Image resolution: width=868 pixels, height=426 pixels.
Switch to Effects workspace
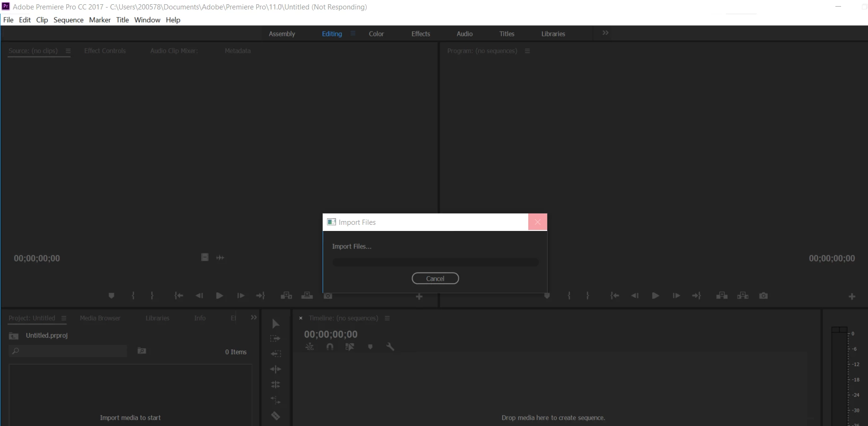click(421, 34)
